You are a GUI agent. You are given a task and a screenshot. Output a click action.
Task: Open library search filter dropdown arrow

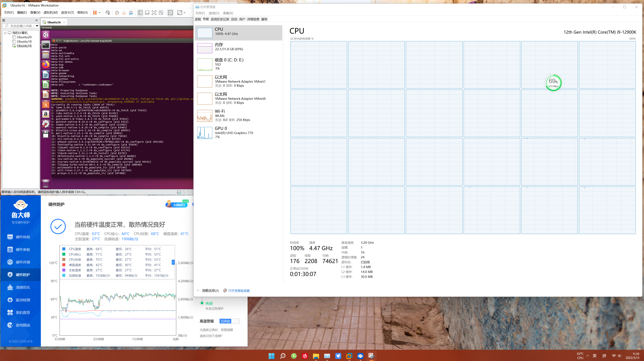coord(37,26)
